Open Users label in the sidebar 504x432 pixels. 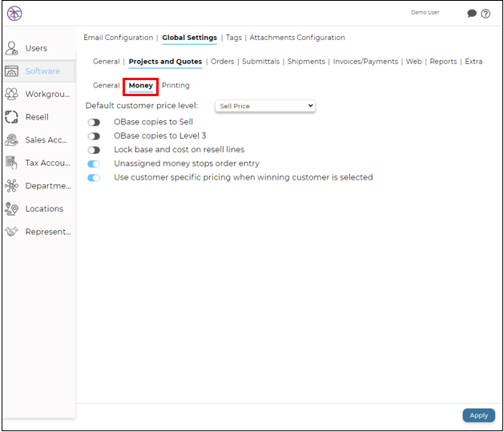[36, 48]
